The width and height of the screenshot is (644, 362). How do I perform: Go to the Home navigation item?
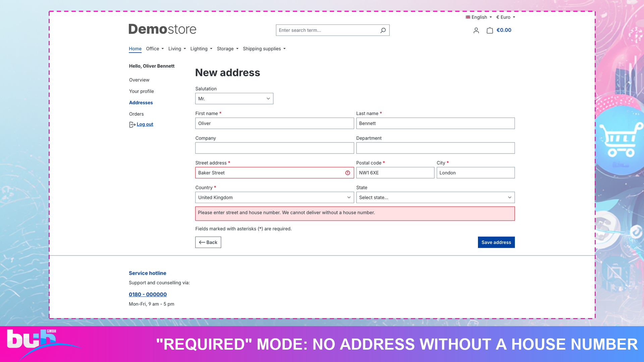coord(135,49)
